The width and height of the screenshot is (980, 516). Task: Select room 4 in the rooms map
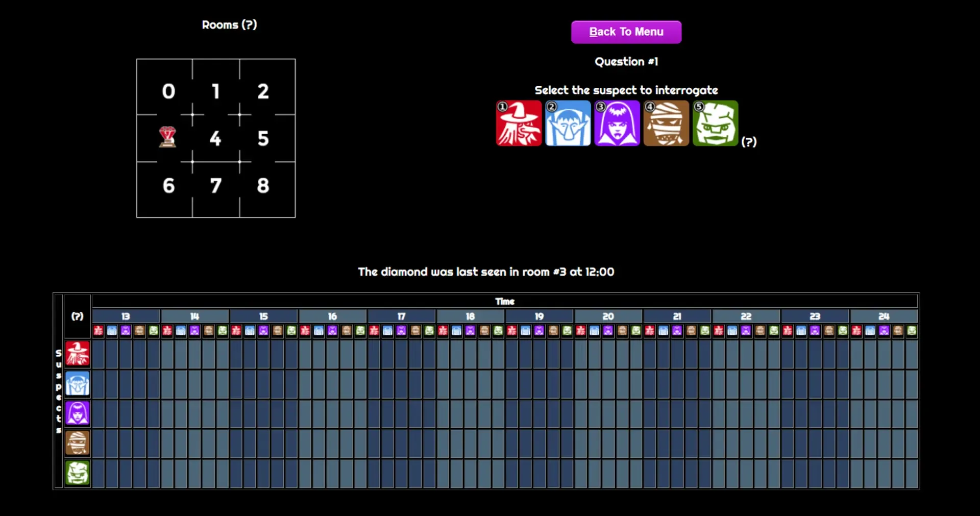[215, 138]
